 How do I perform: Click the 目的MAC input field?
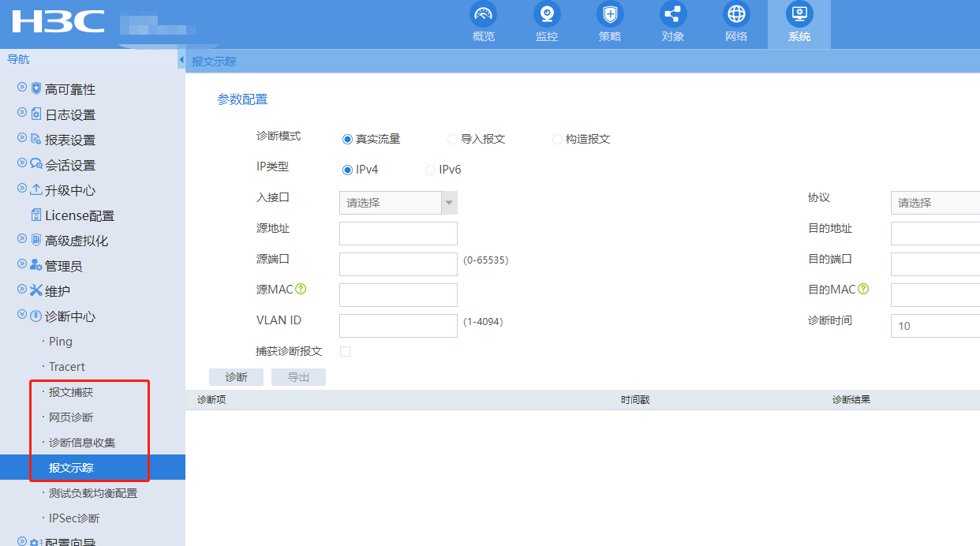[936, 295]
